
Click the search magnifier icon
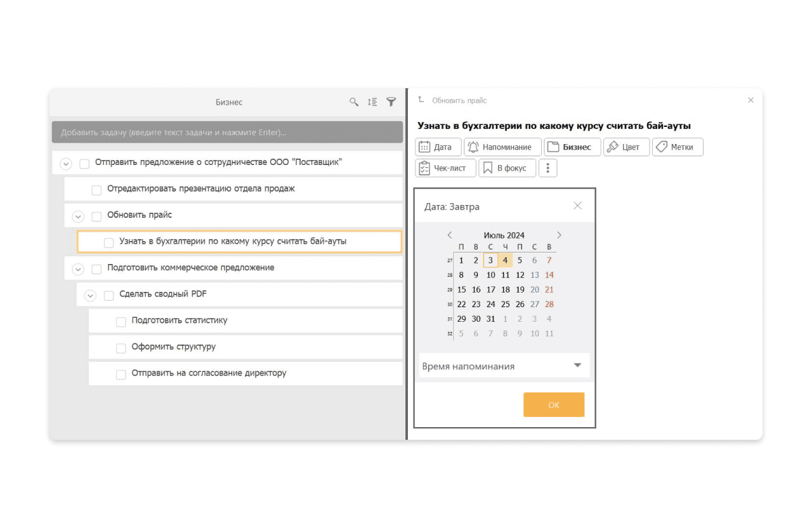tap(354, 102)
